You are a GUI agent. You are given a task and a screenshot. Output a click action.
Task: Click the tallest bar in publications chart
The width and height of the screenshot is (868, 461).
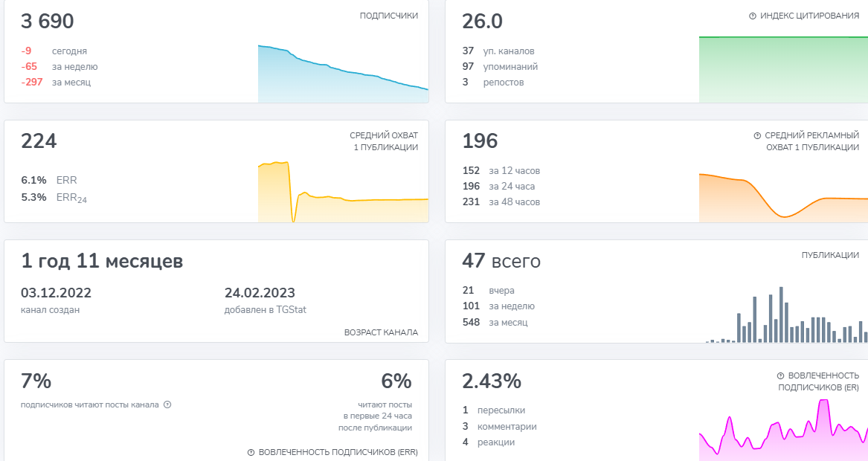click(x=781, y=315)
